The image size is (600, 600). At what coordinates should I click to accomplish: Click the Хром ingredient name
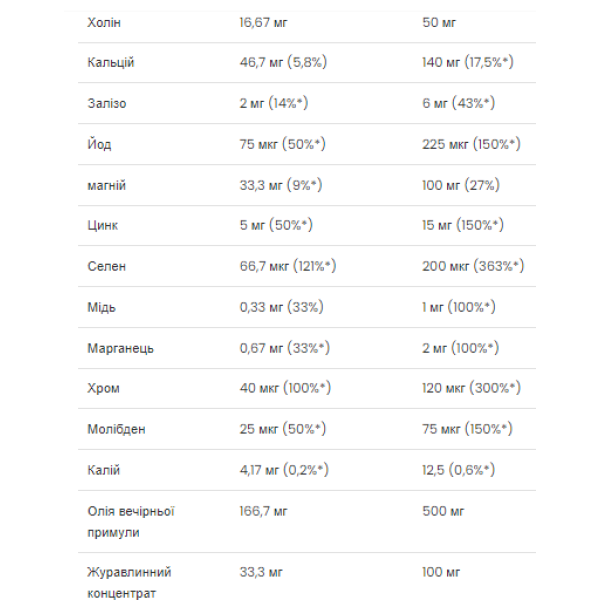coord(104,388)
